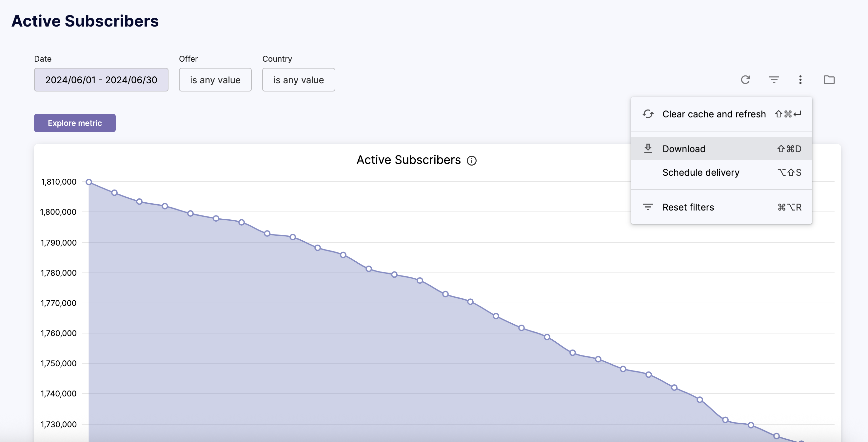Click the 1,770,000 y-axis label
The image size is (868, 442).
[x=58, y=303]
